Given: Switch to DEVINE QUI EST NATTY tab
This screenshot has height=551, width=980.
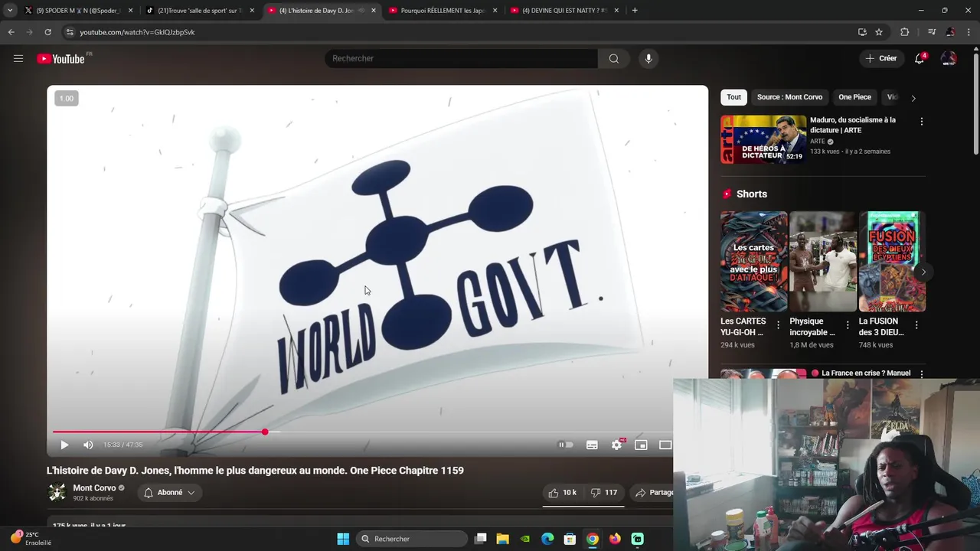Looking at the screenshot, I should tap(565, 11).
